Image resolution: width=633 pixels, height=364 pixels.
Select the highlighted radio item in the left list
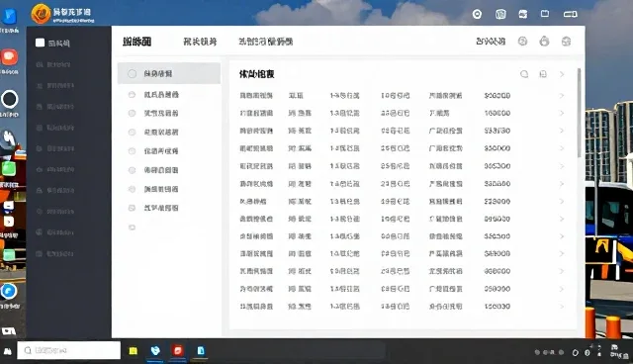click(x=169, y=73)
